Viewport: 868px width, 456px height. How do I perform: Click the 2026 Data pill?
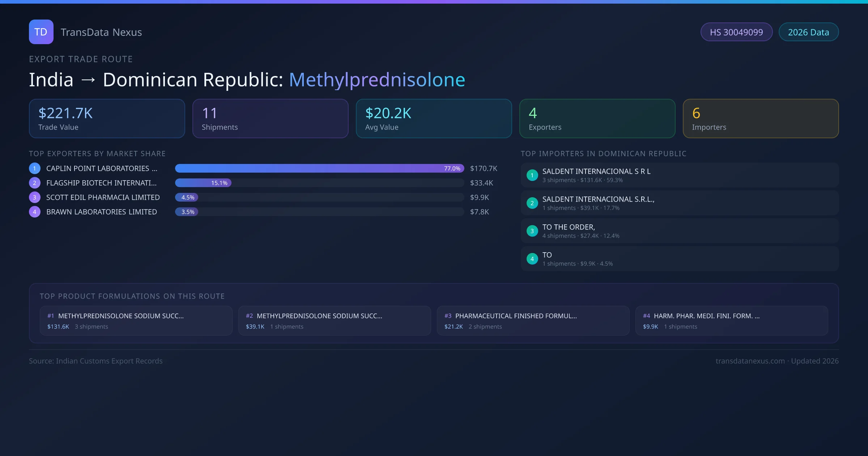point(808,32)
